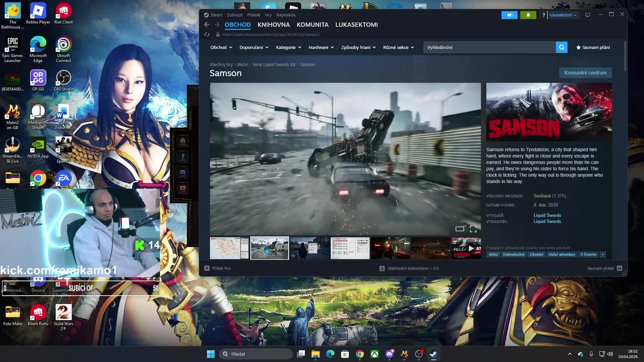Viewport: 644px width, 362px height.
Task: Click Steam icon in the taskbar
Action: 433,354
